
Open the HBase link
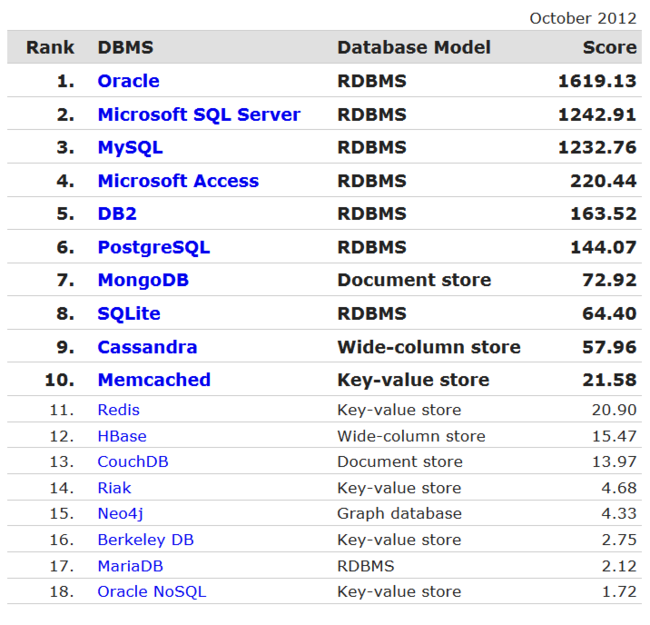tap(122, 436)
